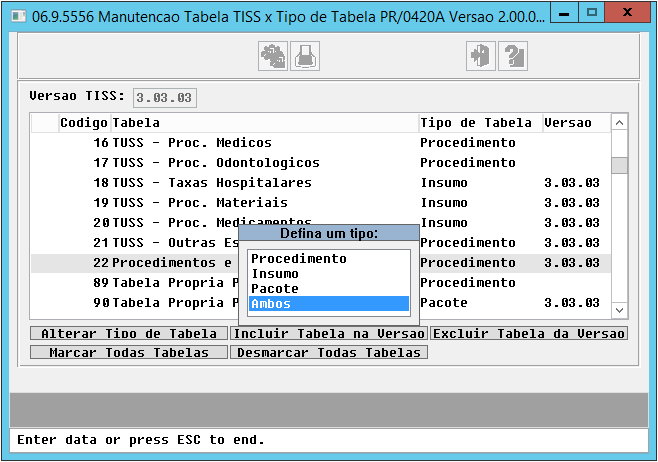658x462 pixels.
Task: Click the Defina um tipo popup title
Action: (x=329, y=233)
